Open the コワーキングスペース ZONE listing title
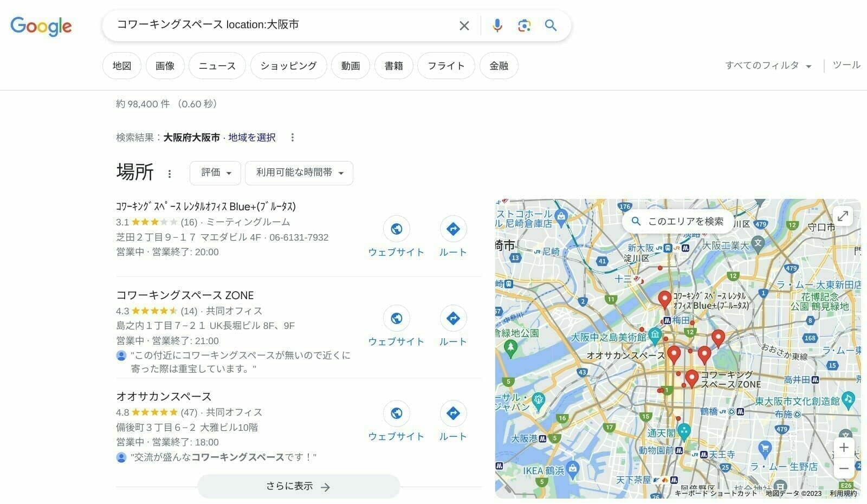867x504 pixels. 185,295
